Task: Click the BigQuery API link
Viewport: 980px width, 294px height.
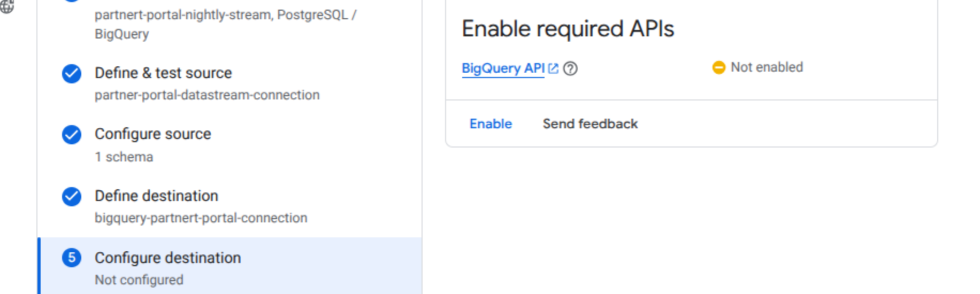Action: point(503,68)
